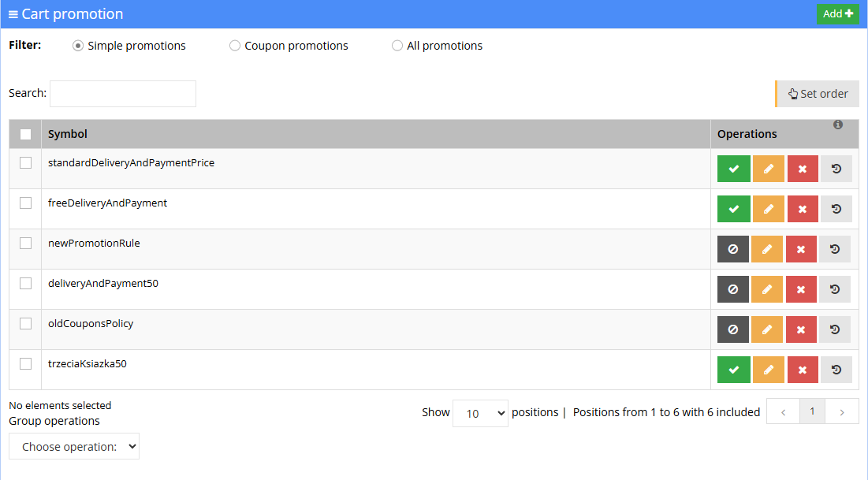This screenshot has width=868, height=480.
Task: Click the standardDeliveryAndPaymentPrice symbol text
Action: pos(131,163)
